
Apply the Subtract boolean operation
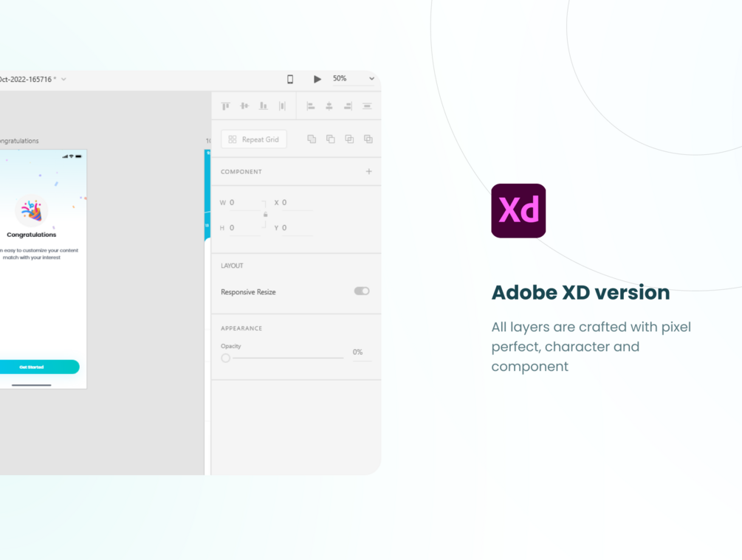(330, 139)
